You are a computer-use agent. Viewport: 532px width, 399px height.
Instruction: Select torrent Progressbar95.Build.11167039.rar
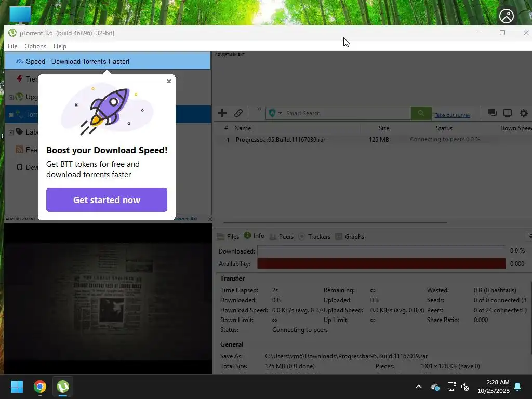(x=280, y=139)
